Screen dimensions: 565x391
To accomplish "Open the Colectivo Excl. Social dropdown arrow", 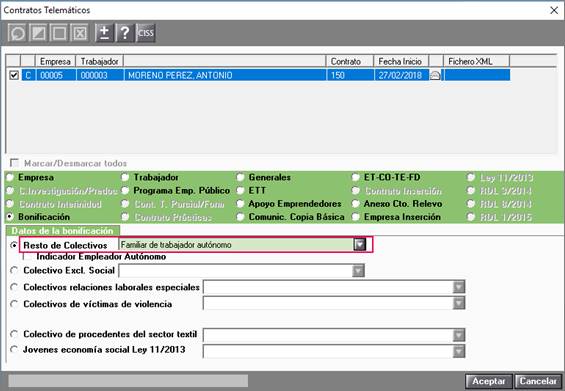I will pos(358,271).
